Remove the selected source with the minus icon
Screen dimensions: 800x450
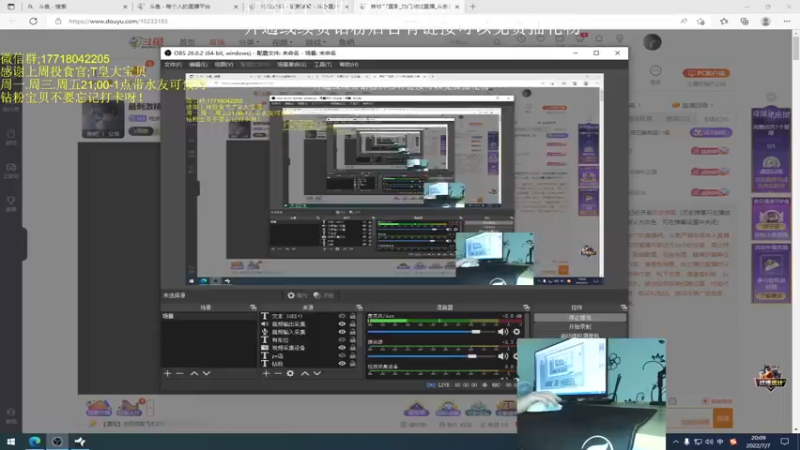pos(278,373)
